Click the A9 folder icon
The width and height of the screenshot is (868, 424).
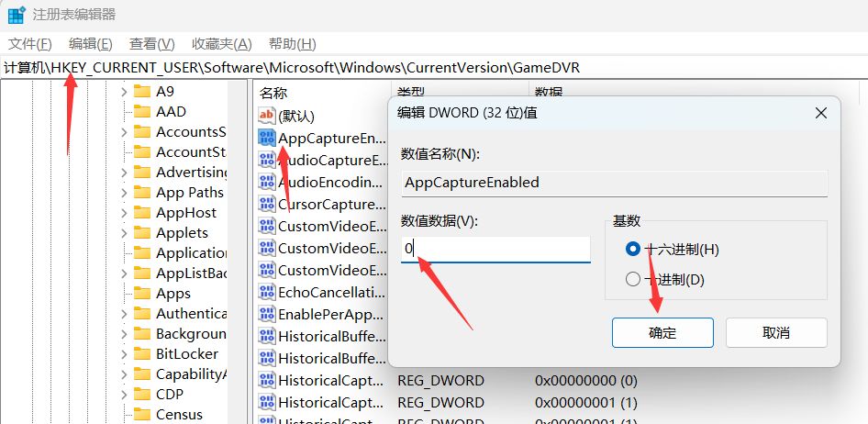pos(142,91)
